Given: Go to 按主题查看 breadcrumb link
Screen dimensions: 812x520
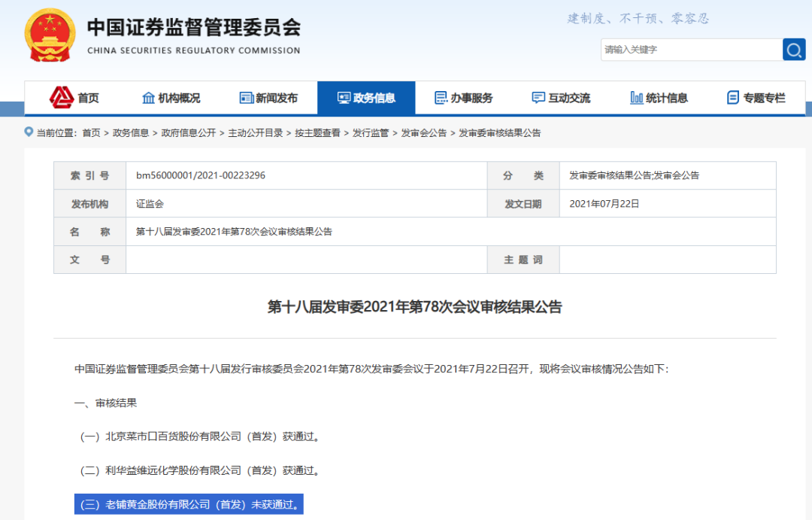Looking at the screenshot, I should [x=317, y=133].
